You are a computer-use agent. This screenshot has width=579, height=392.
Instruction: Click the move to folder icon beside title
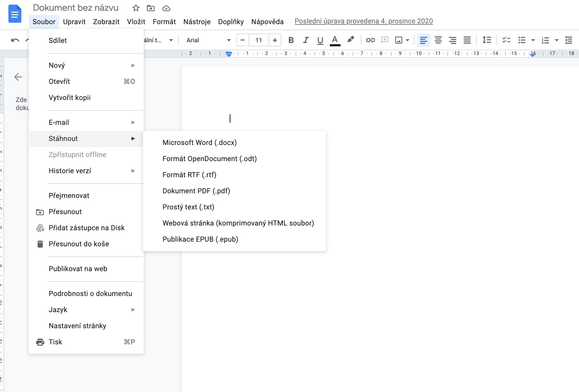151,8
